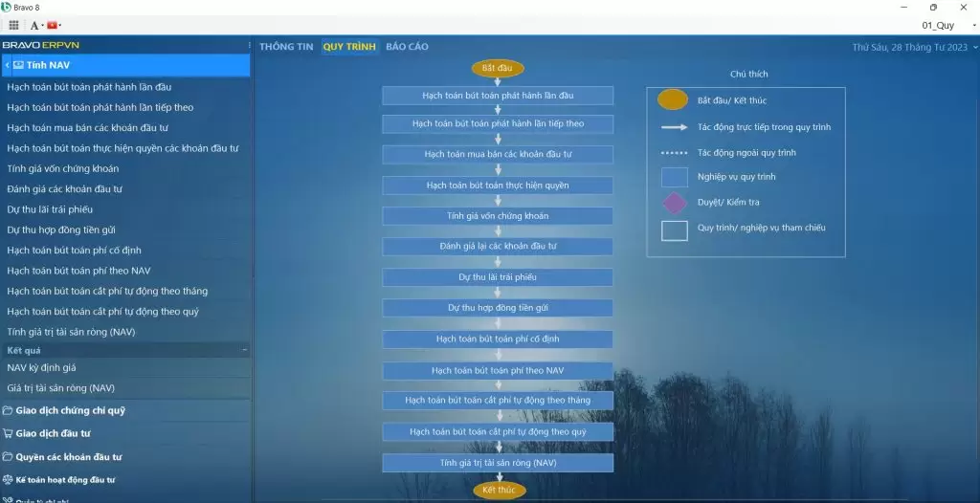The height and width of the screenshot is (503, 980).
Task: Expand the date dropdown arrow
Action: tap(974, 47)
